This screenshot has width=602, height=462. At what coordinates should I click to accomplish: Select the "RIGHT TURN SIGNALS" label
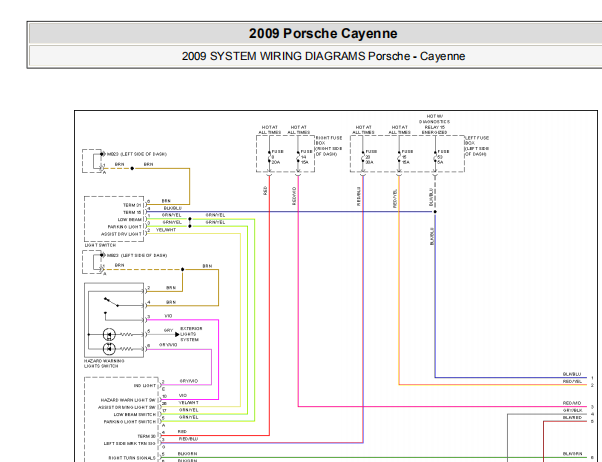point(132,458)
